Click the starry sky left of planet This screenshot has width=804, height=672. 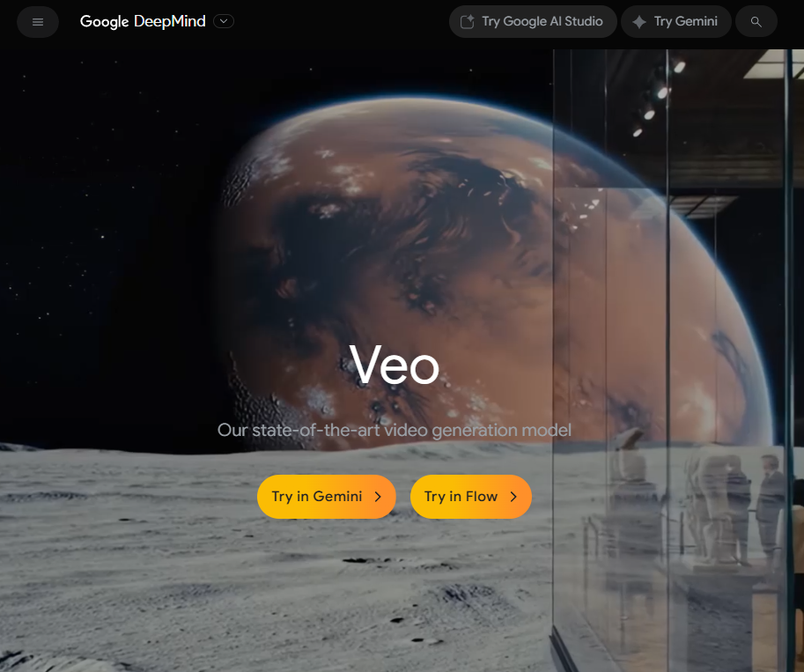[102, 231]
